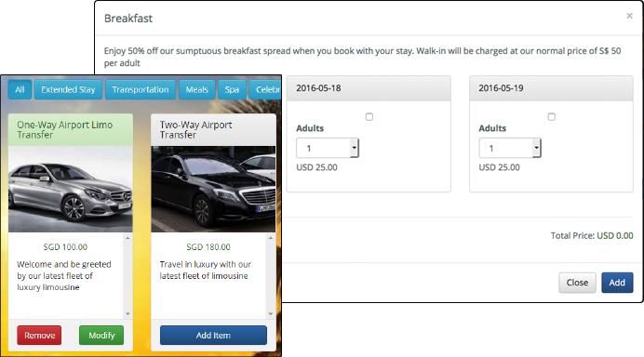The width and height of the screenshot is (644, 357).
Task: Modify the One-Way Airport Limo Transfer
Action: click(x=101, y=336)
